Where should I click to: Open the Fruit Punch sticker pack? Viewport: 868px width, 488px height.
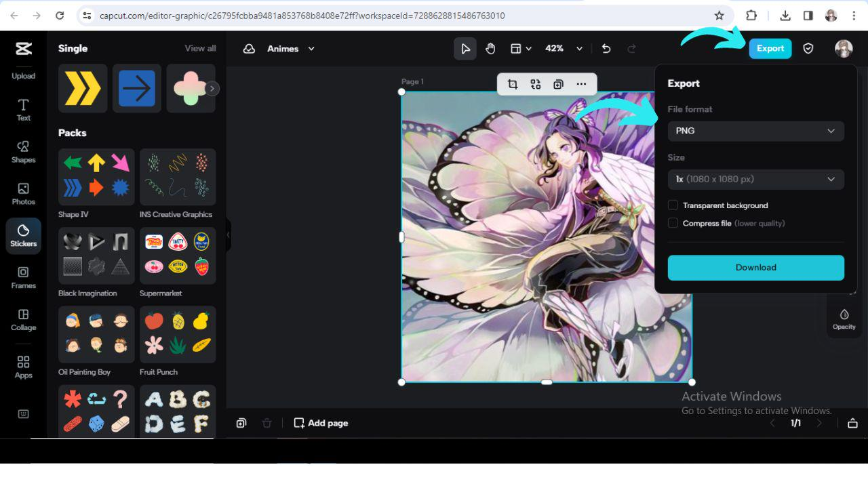pos(178,334)
